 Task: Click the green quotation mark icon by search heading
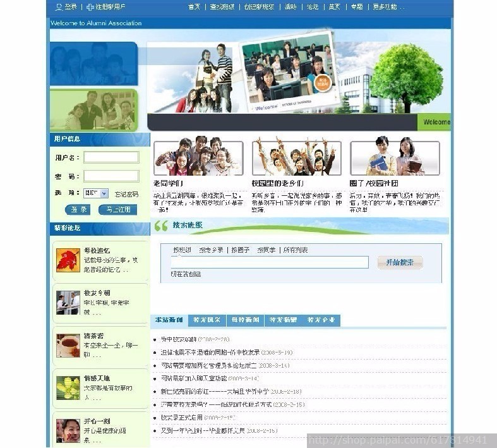pyautogui.click(x=161, y=226)
